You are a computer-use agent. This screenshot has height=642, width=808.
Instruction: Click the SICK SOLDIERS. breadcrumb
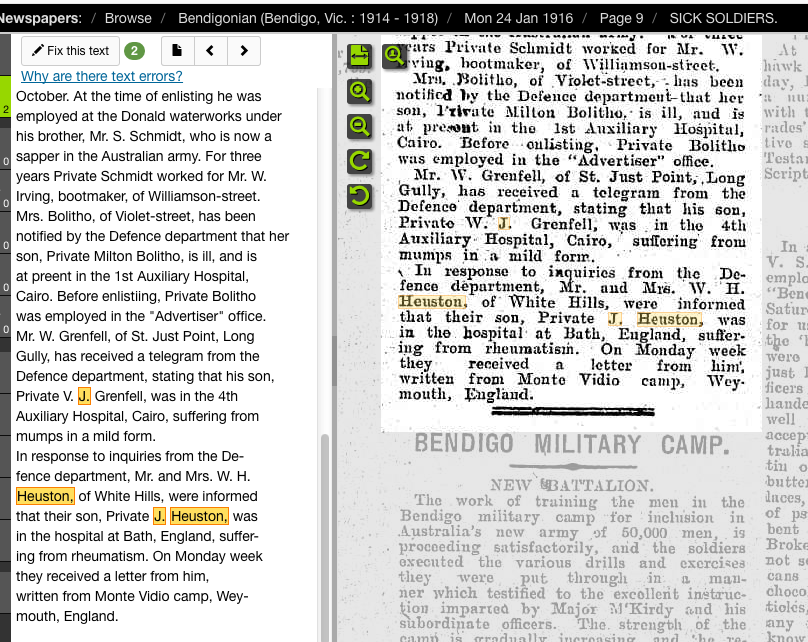[723, 19]
